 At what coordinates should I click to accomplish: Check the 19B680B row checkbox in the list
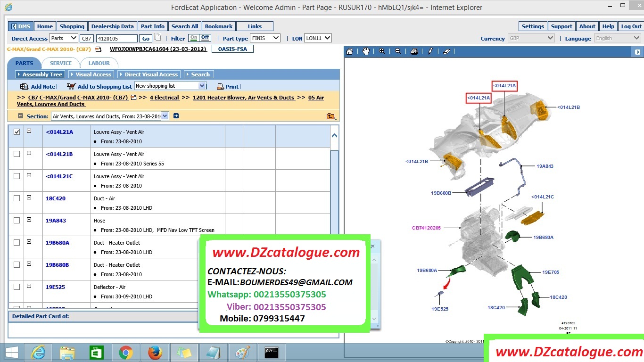coord(17,265)
